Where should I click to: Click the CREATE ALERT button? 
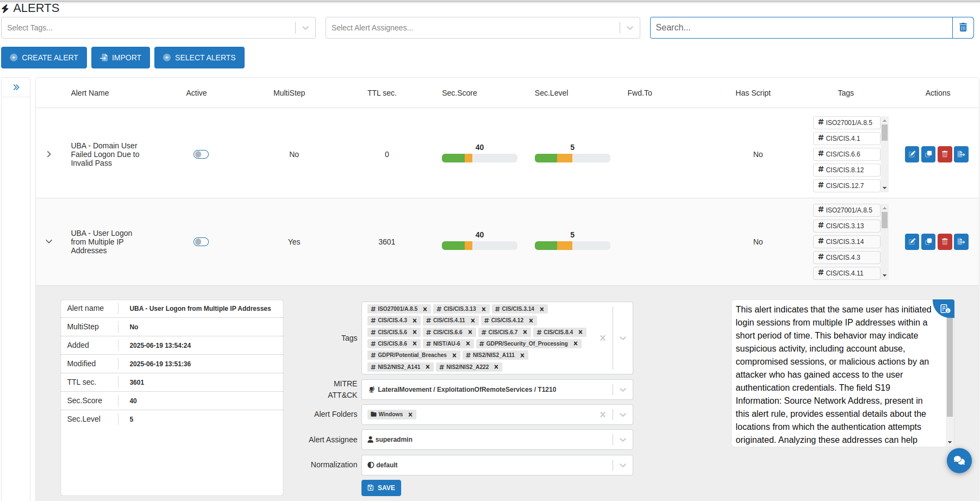[x=44, y=58]
